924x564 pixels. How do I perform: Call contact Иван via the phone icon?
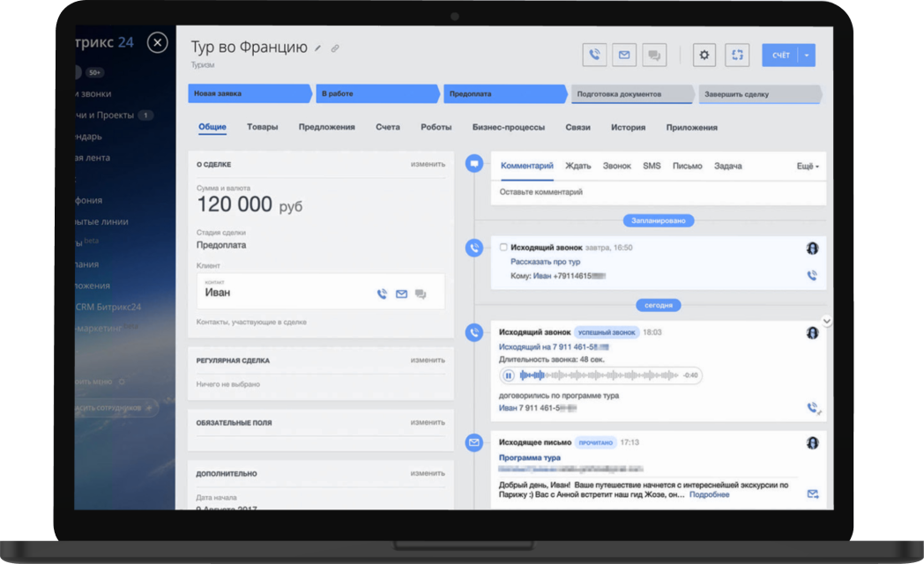coord(383,293)
